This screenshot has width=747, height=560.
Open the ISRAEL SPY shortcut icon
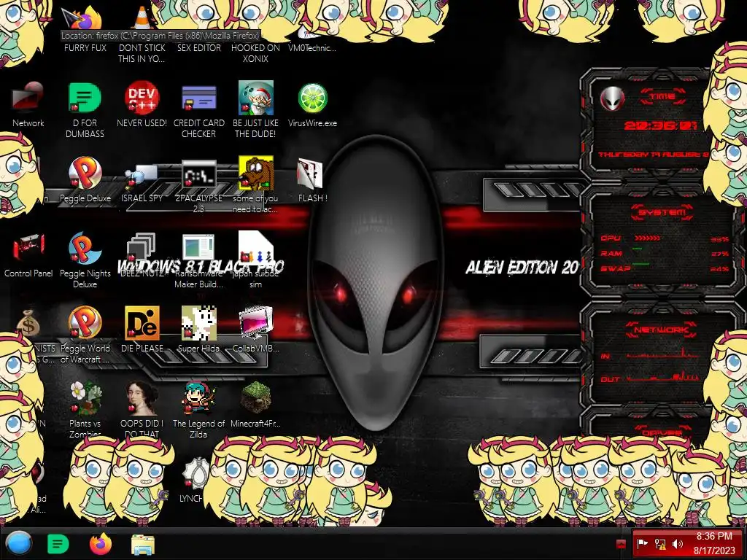coord(142,176)
